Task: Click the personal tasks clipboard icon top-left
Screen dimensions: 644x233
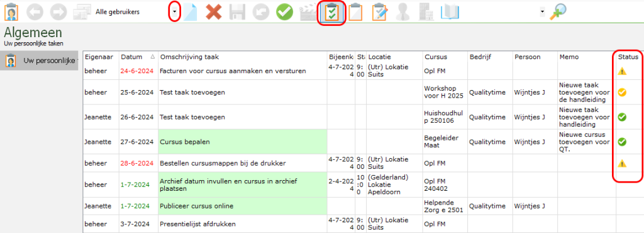Action: point(11,12)
